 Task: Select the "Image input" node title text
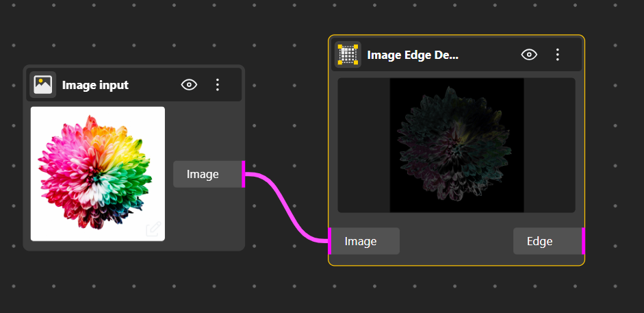95,85
